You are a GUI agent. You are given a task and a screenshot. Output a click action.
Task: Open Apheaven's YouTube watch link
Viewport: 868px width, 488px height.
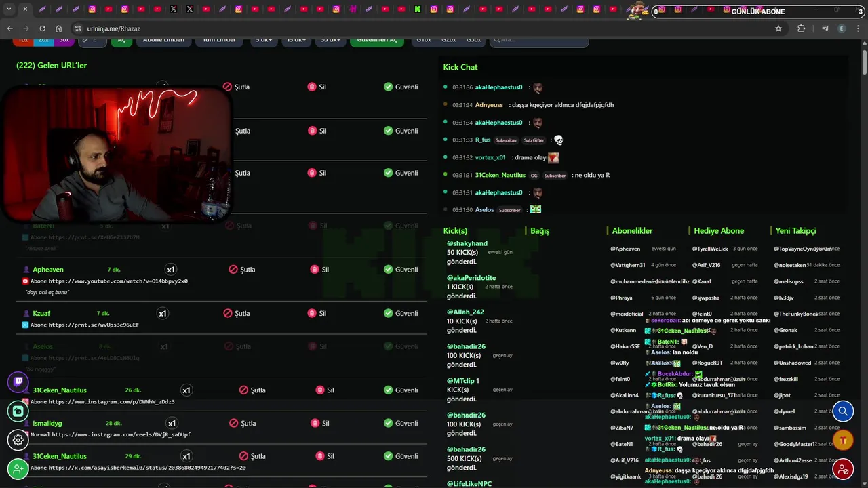118,281
